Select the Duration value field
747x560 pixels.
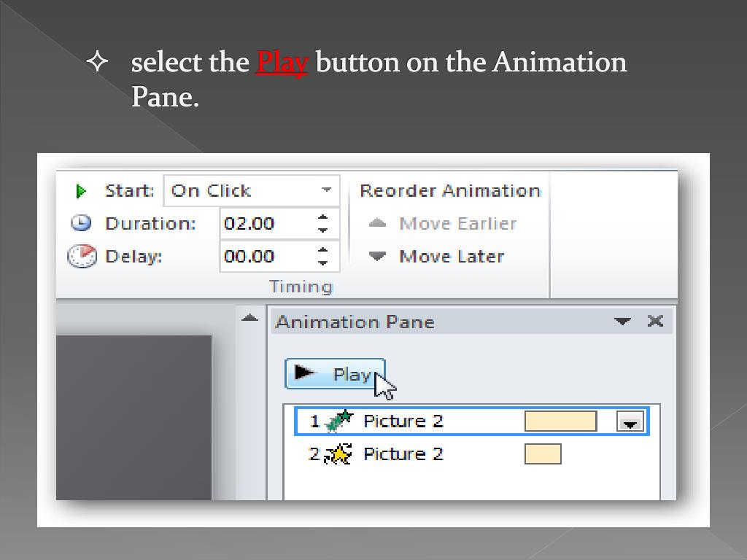pyautogui.click(x=263, y=223)
